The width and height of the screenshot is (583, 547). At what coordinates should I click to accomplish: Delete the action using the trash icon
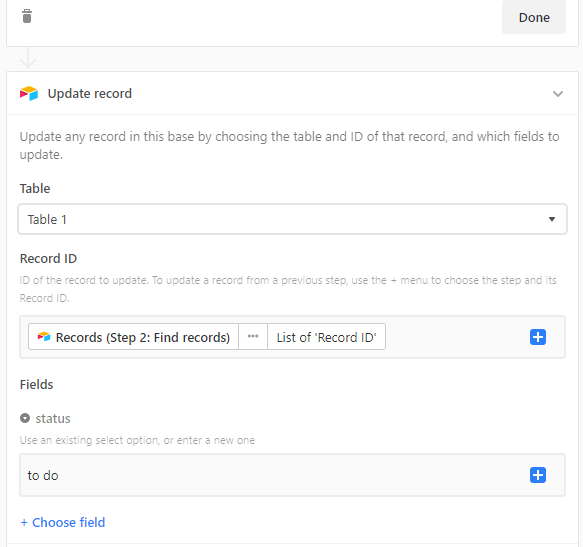[27, 16]
